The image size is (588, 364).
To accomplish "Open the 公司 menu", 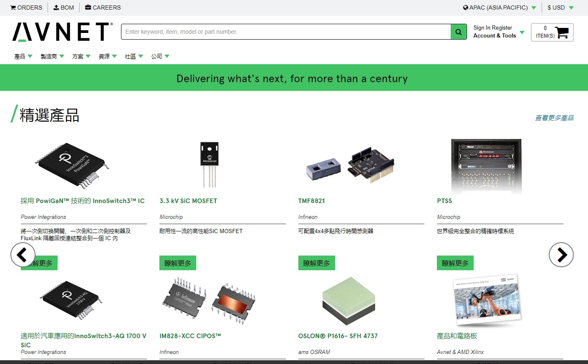I will tap(160, 56).
